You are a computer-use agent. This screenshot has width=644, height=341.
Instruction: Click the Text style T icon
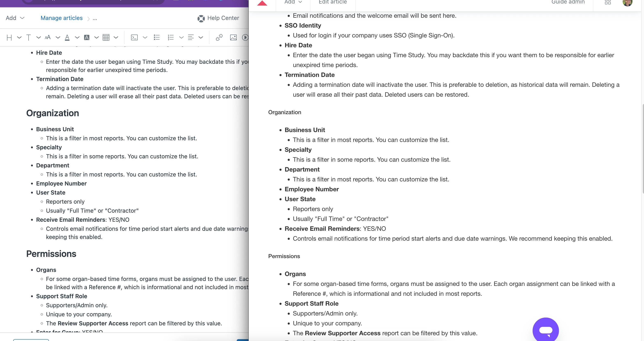pos(29,37)
